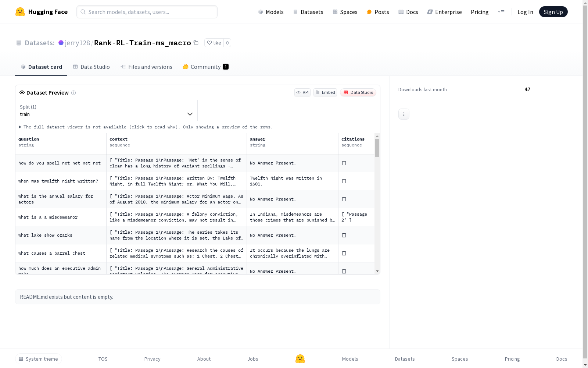Screen dimensions: 588x368
Task: Click the table scrollbar up arrow
Action: (377, 136)
